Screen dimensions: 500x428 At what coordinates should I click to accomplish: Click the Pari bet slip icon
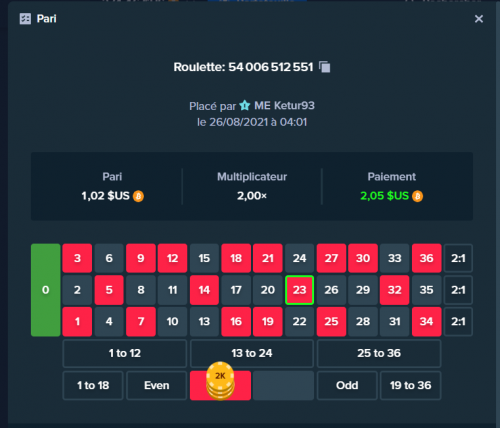point(25,19)
